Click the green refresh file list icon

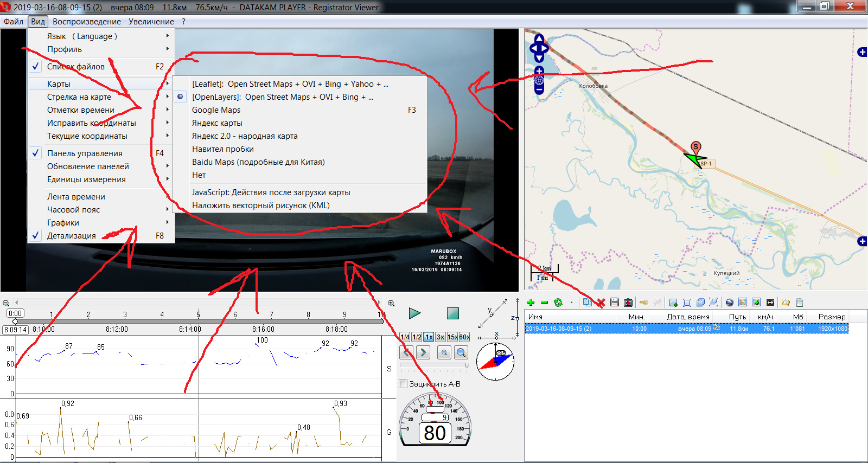click(x=558, y=303)
